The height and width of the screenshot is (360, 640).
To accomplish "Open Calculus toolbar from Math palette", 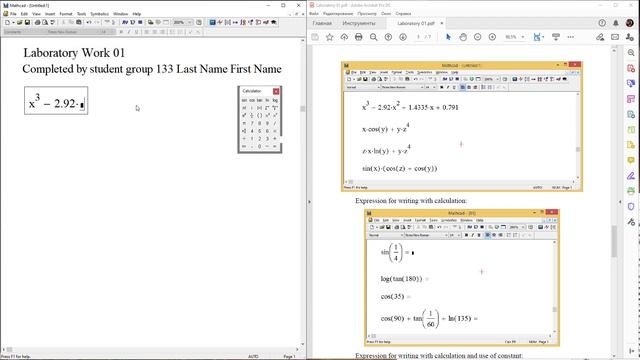I will click(x=243, y=22).
